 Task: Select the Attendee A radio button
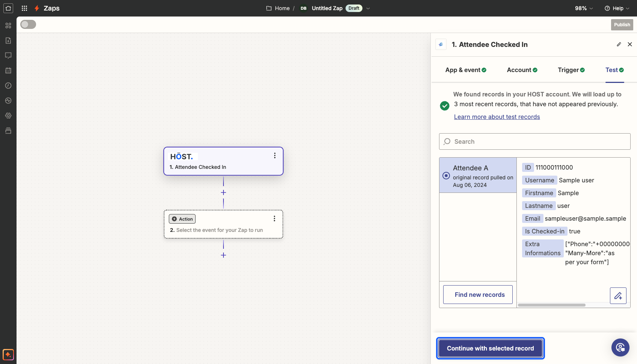tap(446, 176)
